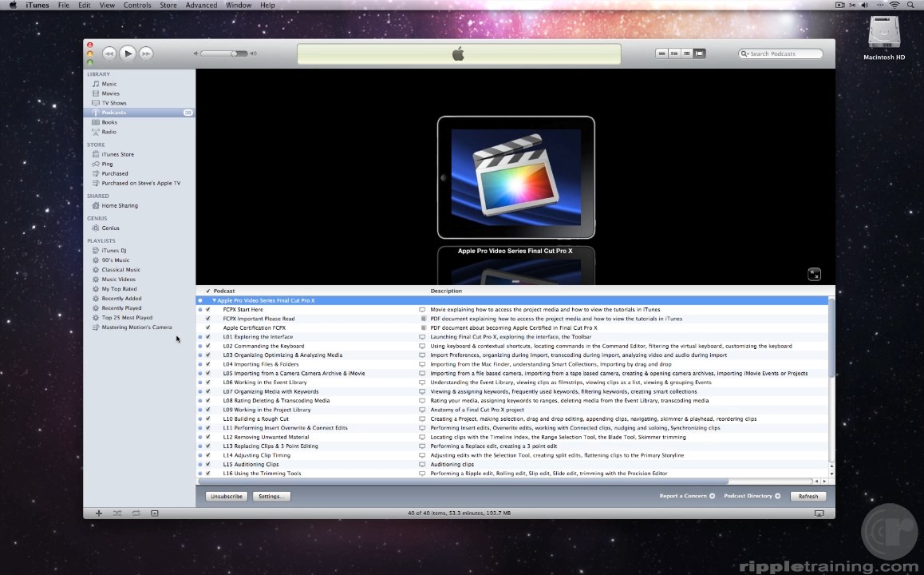Uncheck the FCPX Start Here episode checkbox
The width and height of the screenshot is (924, 575).
pyautogui.click(x=208, y=310)
